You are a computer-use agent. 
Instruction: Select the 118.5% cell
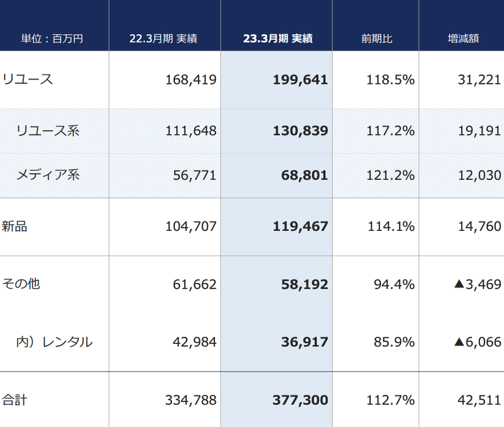click(x=391, y=80)
